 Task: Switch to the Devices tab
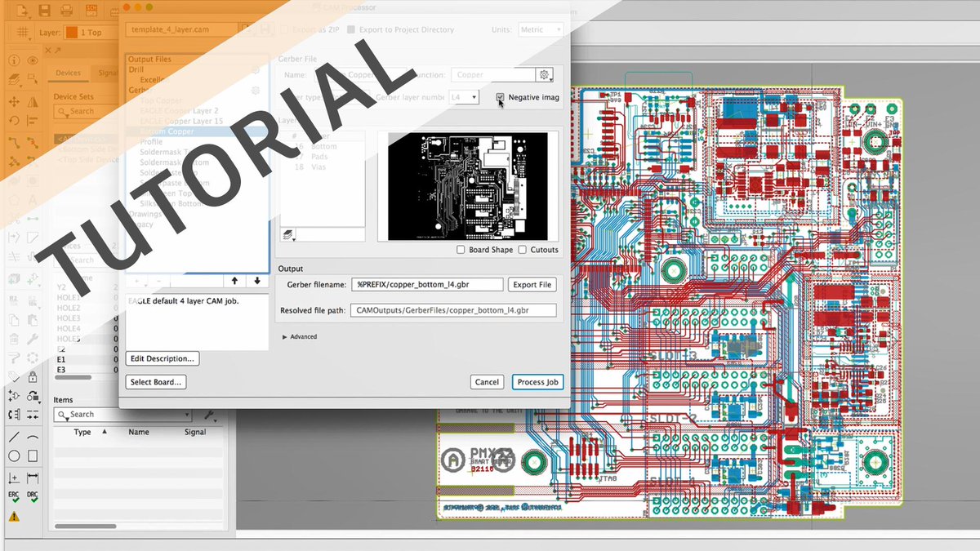[x=69, y=73]
